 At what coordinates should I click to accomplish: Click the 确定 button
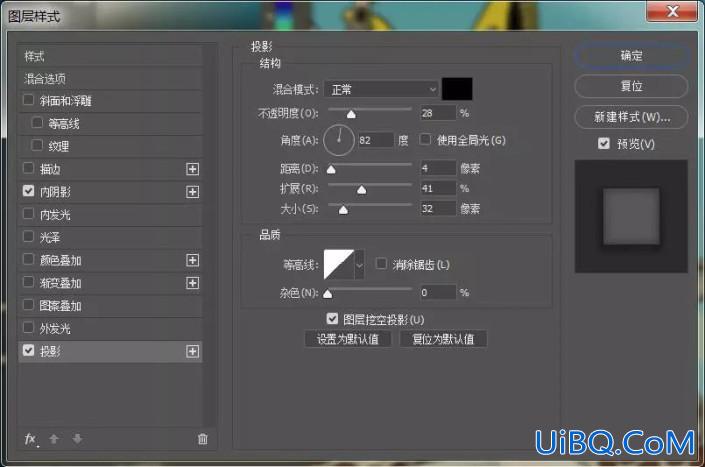coord(631,56)
